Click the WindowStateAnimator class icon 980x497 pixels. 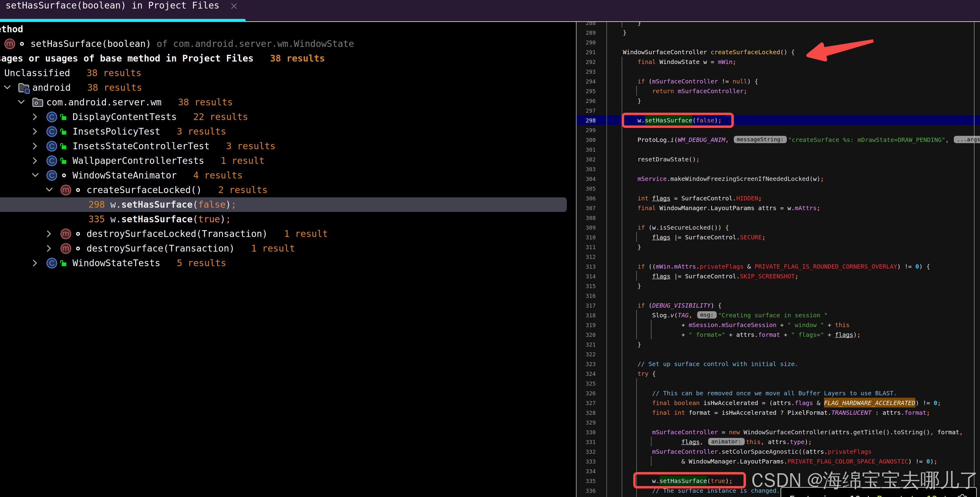pos(52,175)
